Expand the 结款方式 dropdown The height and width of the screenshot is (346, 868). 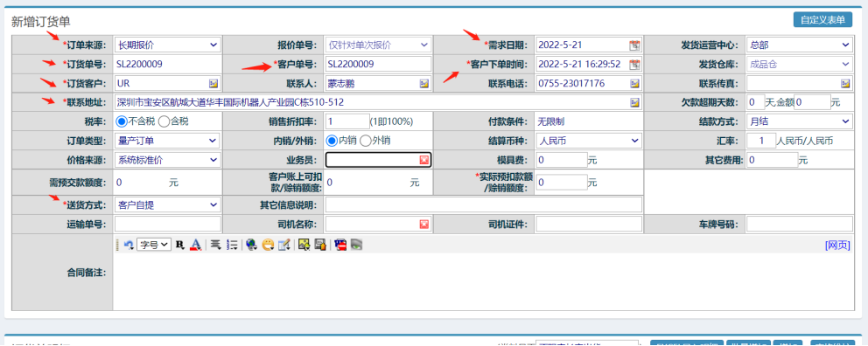[x=800, y=121]
